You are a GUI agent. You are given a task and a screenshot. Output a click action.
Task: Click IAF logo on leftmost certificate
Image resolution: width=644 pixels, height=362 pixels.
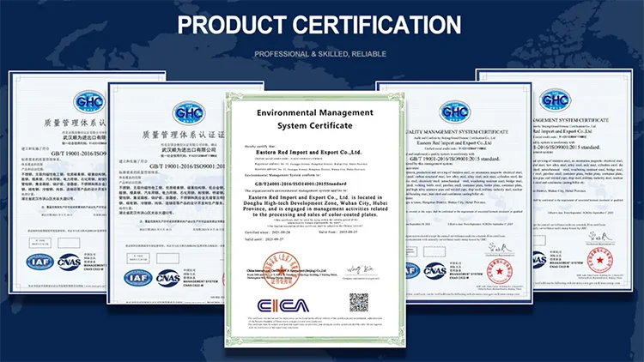click(x=39, y=262)
